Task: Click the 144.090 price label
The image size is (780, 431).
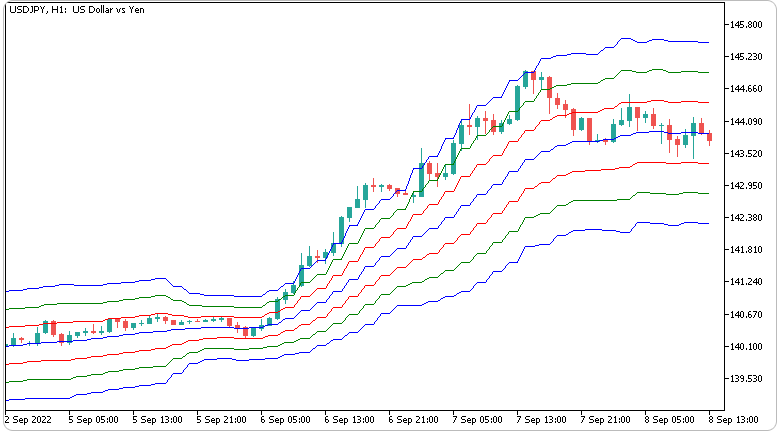Action: point(746,121)
